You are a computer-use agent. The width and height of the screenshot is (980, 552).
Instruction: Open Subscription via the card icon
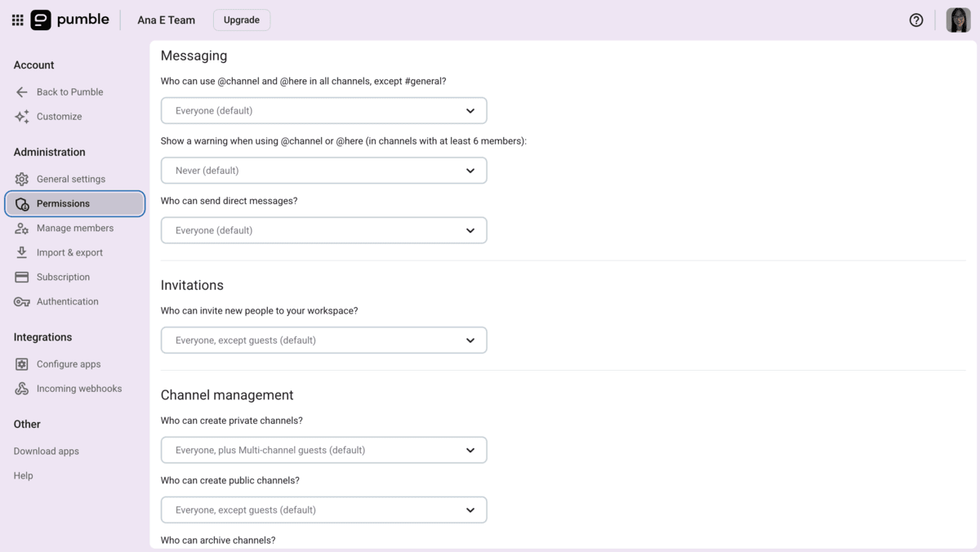[21, 277]
